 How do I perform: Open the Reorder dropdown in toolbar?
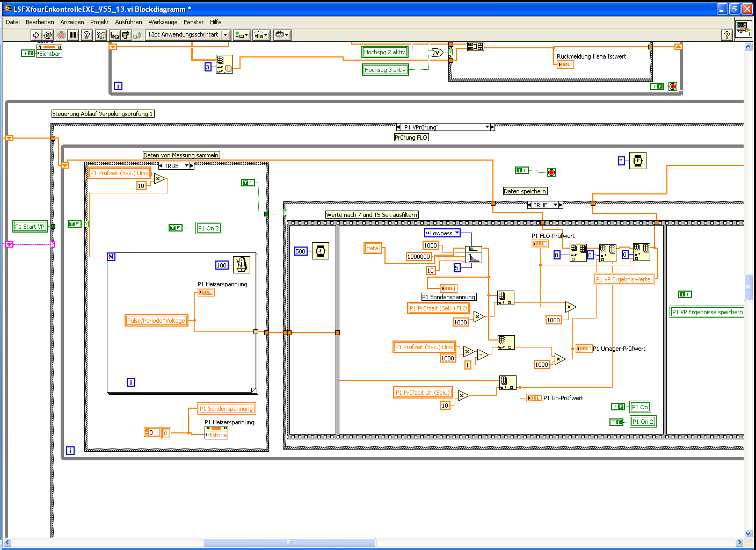tap(282, 35)
